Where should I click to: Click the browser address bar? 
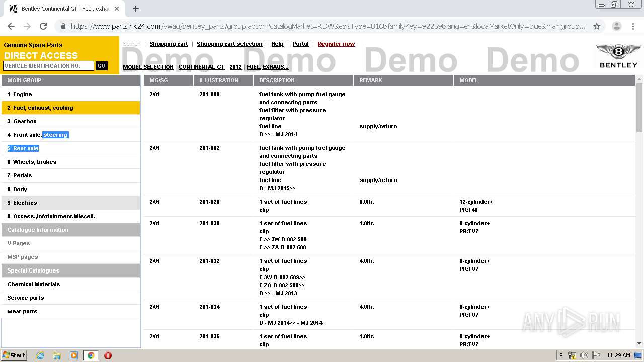click(328, 26)
